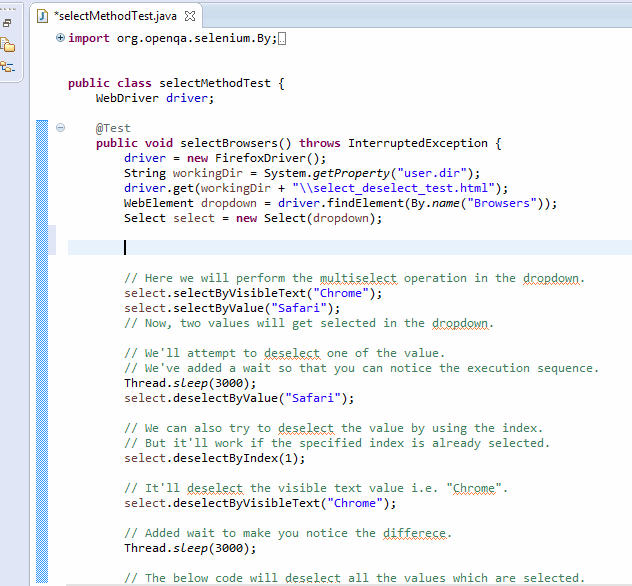
Task: Click 'InterruptedException' in the method signature
Action: coord(418,143)
